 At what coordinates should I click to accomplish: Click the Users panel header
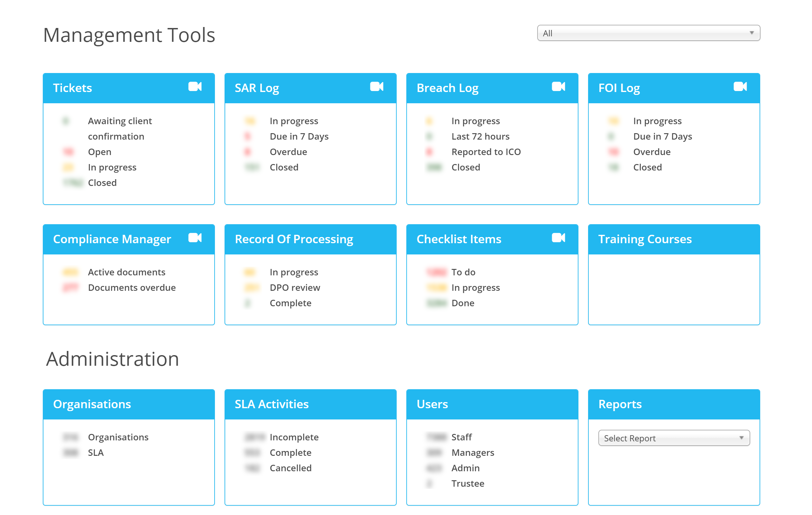coord(432,404)
